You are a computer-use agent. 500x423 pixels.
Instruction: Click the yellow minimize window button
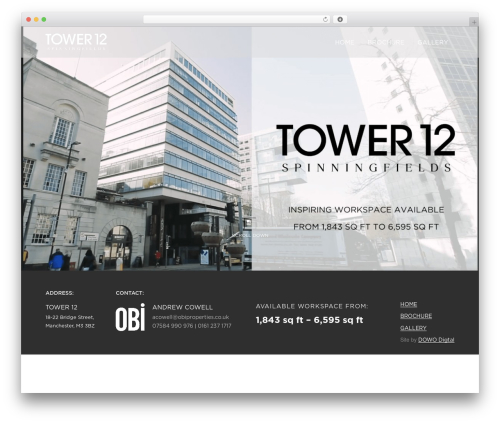pos(36,20)
